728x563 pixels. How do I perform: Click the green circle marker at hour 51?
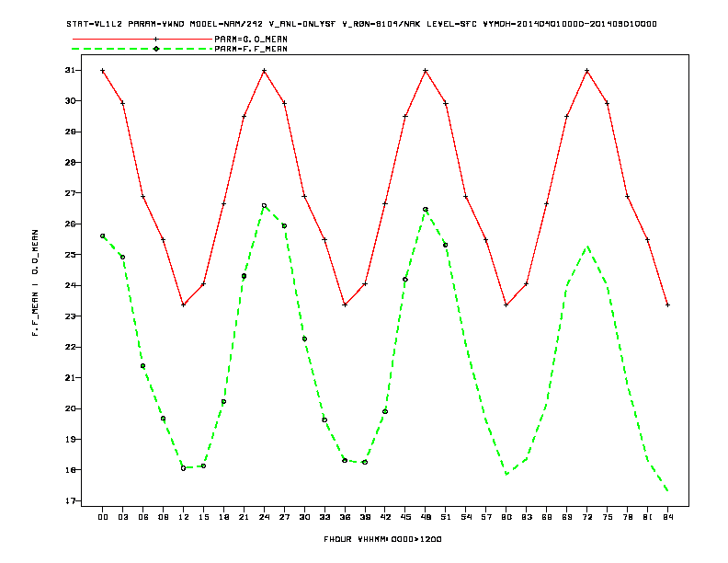(446, 245)
